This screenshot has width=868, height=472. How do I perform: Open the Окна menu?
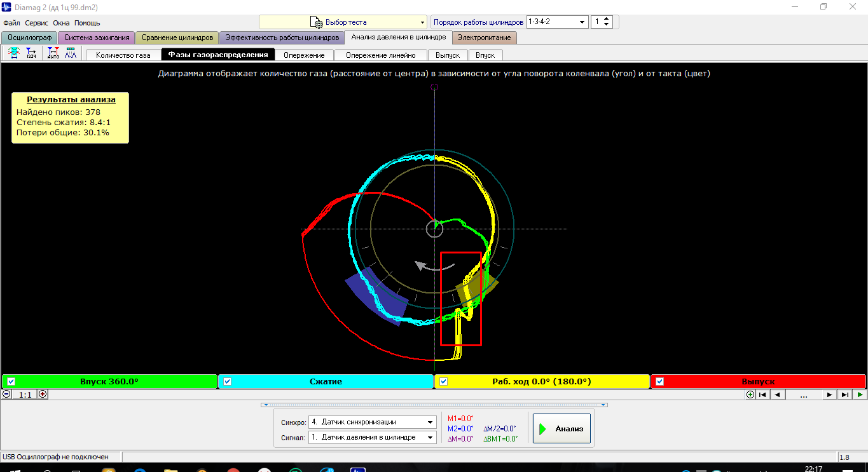(62, 23)
